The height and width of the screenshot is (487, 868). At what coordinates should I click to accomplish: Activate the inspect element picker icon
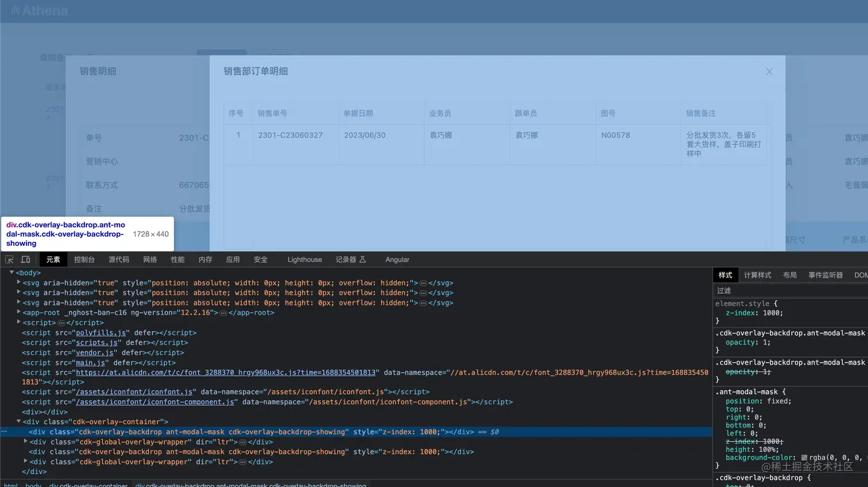point(9,260)
